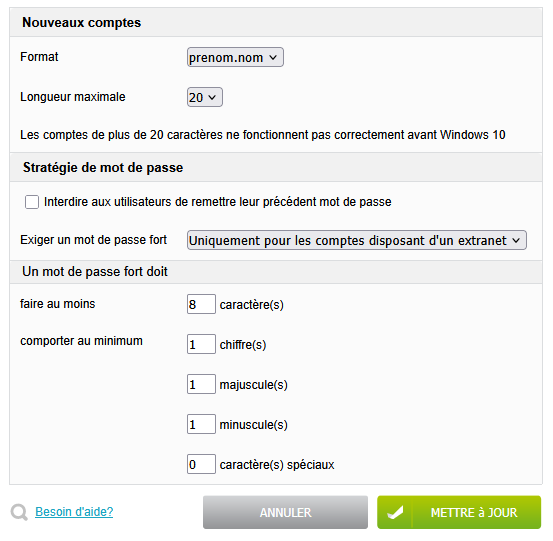Viewport: 553px width, 541px height.
Task: Click the minimum caractère(s) length field
Action: click(x=201, y=304)
